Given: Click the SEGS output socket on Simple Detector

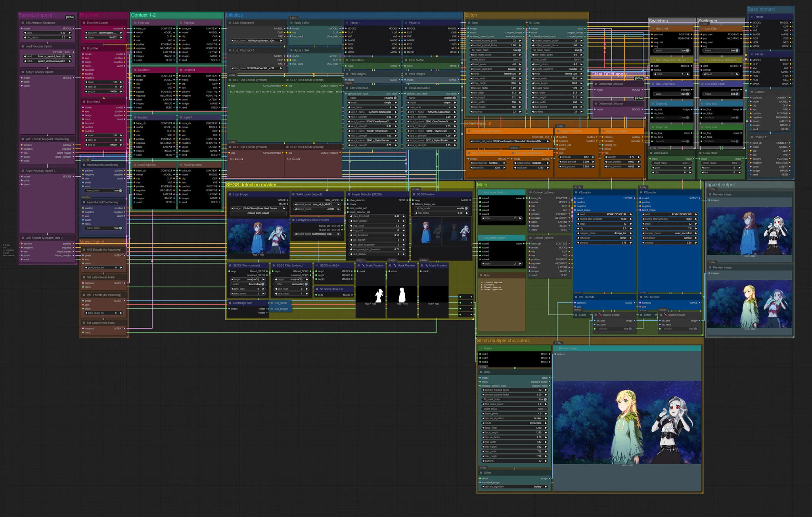Looking at the screenshot, I should [408, 200].
